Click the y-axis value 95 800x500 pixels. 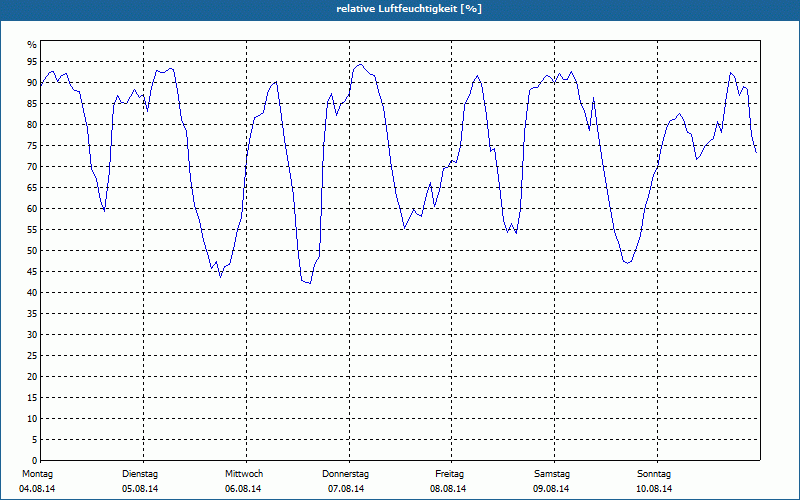(32, 62)
